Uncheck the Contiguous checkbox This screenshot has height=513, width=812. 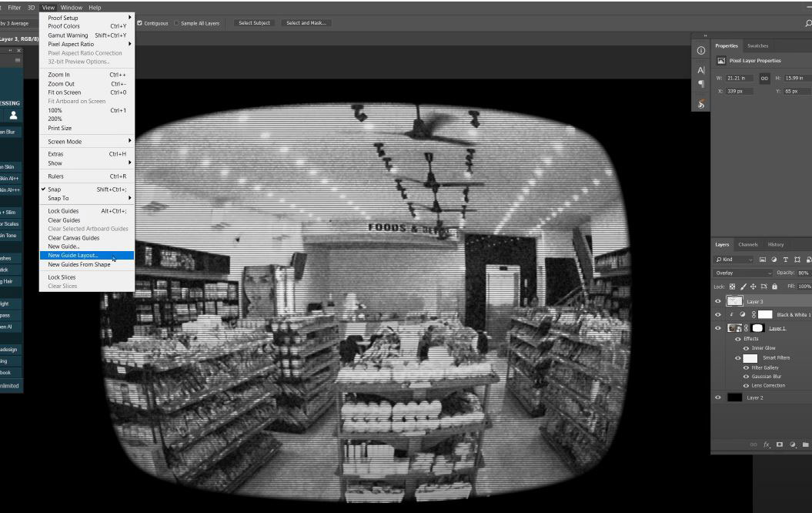click(139, 23)
